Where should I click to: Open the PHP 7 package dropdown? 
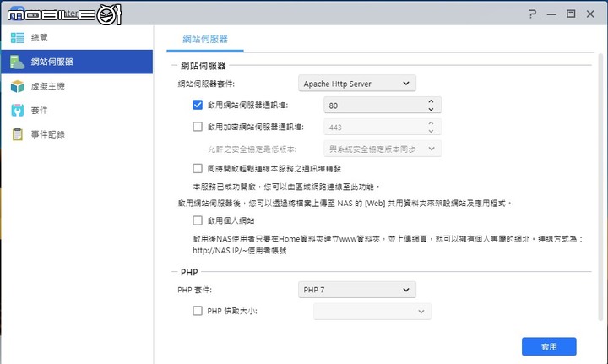coord(356,290)
